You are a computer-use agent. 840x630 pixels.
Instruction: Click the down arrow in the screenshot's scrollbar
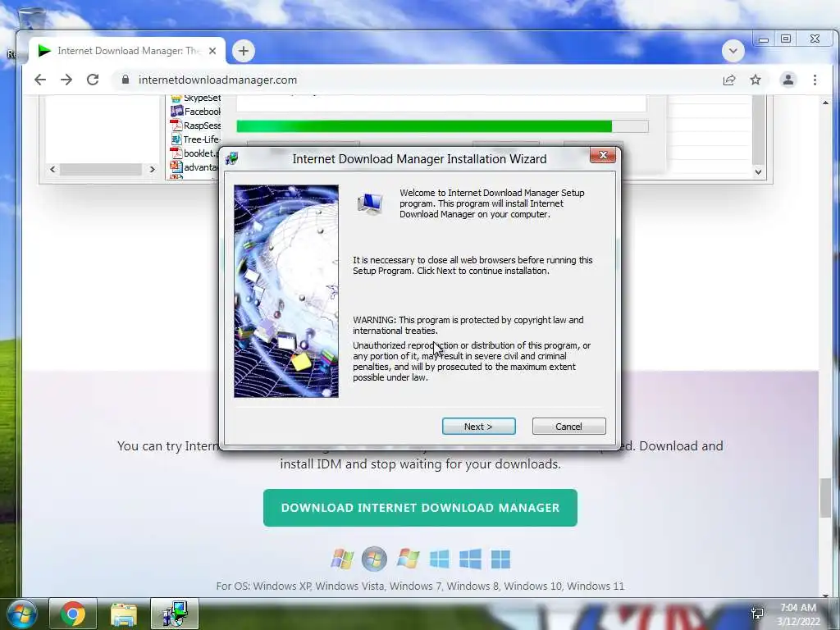[758, 172]
